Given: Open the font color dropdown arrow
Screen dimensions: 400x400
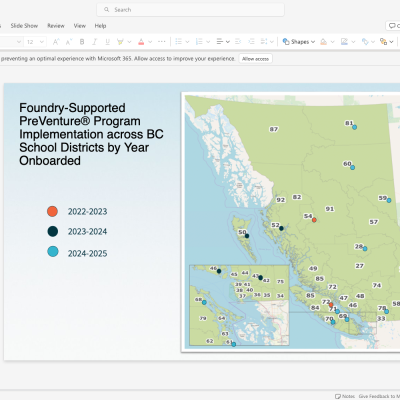Looking at the screenshot, I should [x=150, y=42].
